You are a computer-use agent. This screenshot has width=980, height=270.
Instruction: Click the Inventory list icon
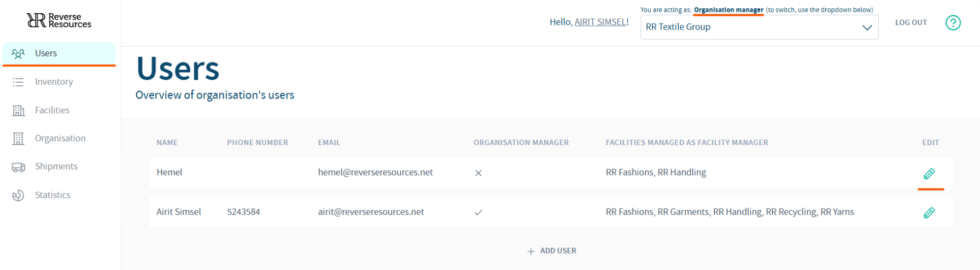tap(19, 82)
